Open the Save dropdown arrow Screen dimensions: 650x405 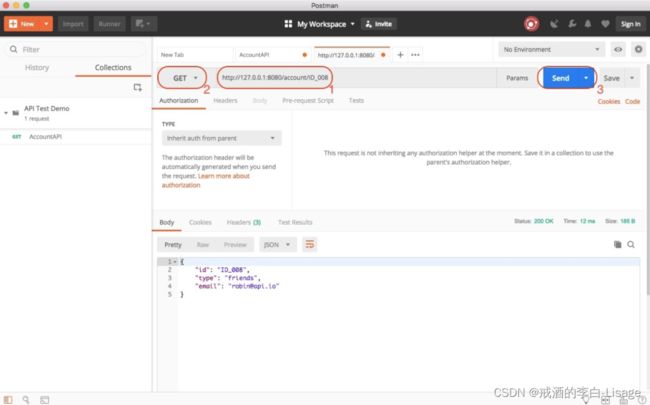[632, 78]
